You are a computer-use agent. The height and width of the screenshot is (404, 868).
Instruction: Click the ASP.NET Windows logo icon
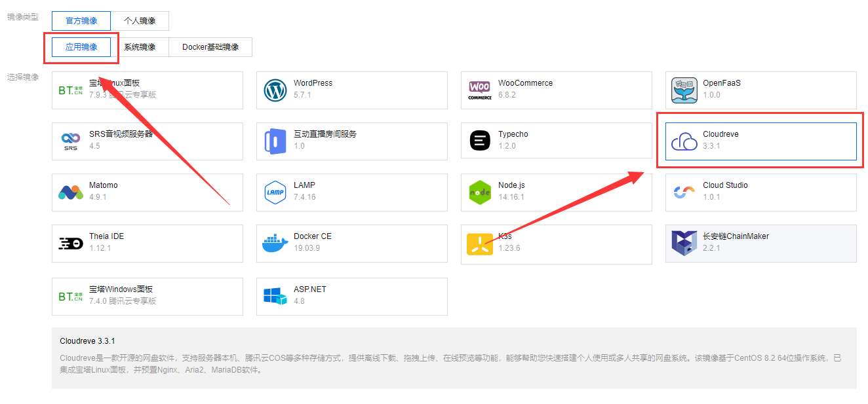tap(275, 297)
